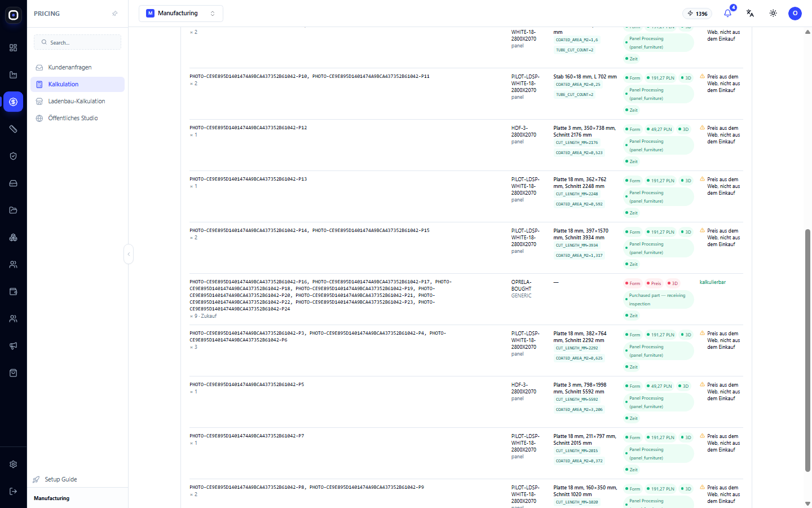Open the wallet icon in the left rail

click(14, 292)
